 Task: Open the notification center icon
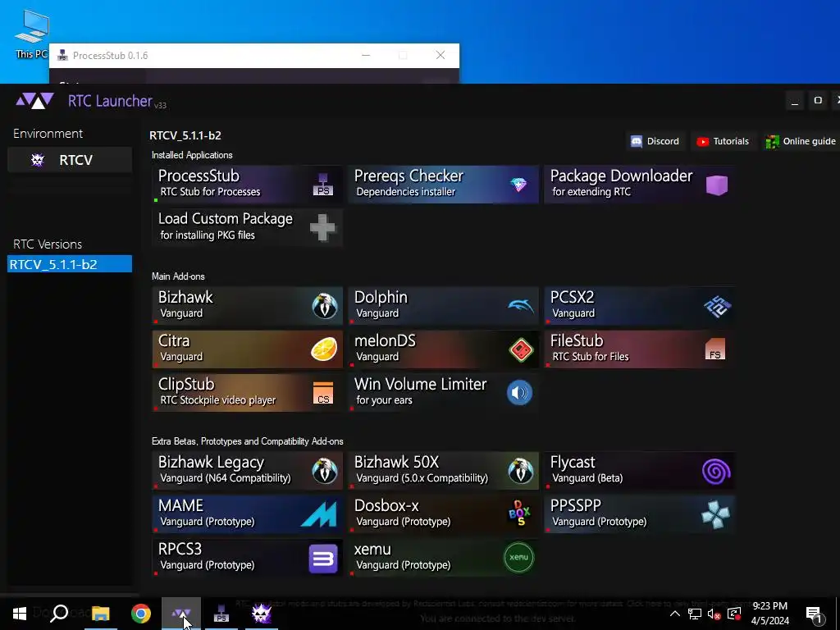(814, 614)
